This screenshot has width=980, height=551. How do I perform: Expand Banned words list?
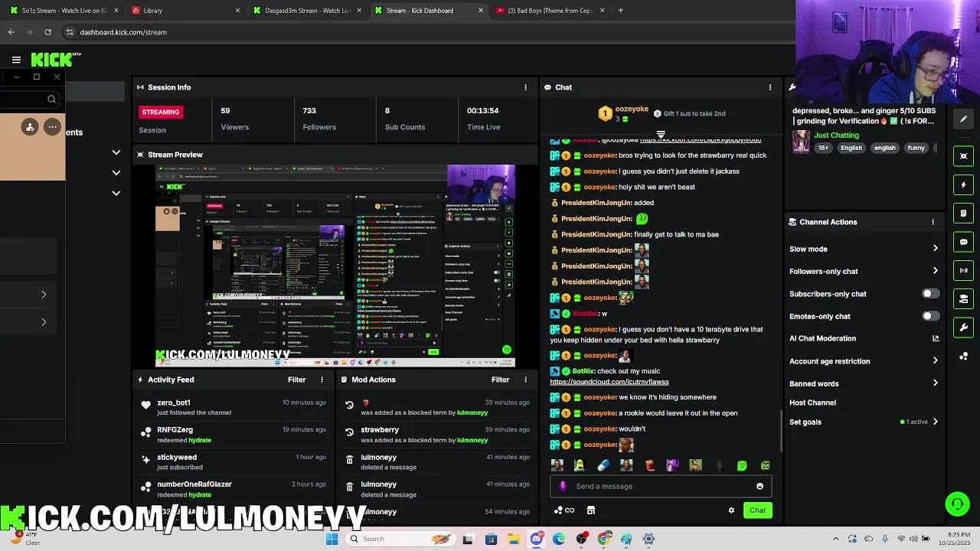coord(935,383)
